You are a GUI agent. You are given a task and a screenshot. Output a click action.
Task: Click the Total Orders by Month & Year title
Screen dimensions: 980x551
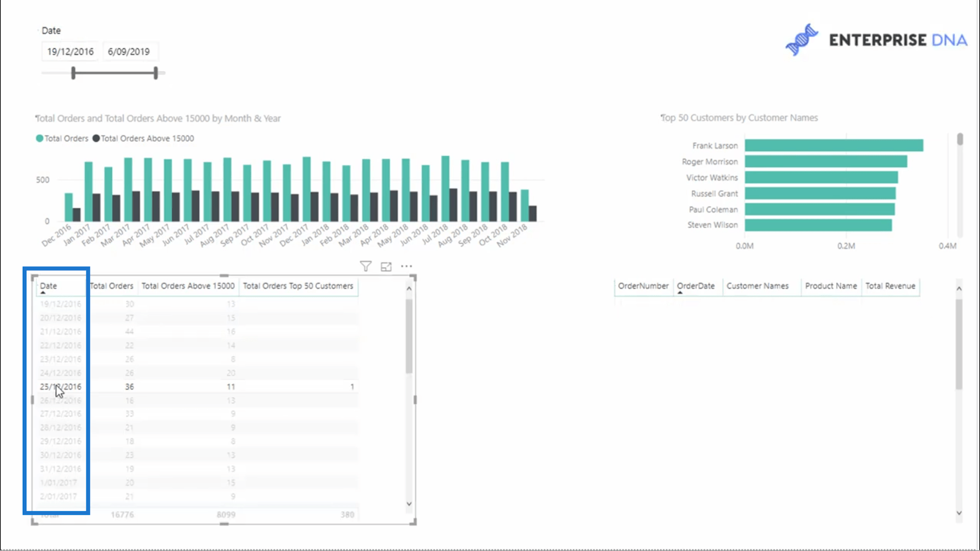158,118
